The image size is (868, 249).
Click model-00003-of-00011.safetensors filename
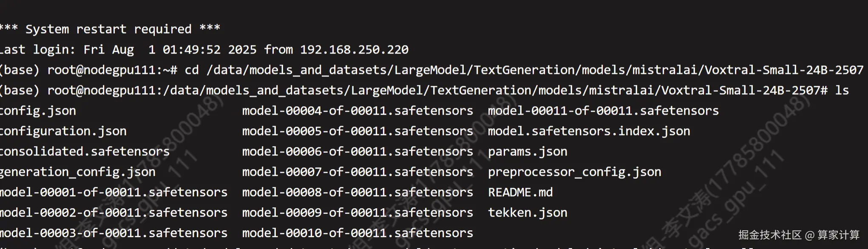[x=113, y=233]
